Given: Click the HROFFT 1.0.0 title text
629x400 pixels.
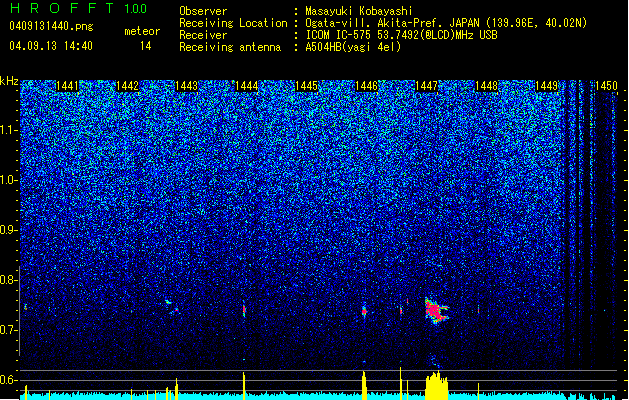Looking at the screenshot, I should coord(78,8).
